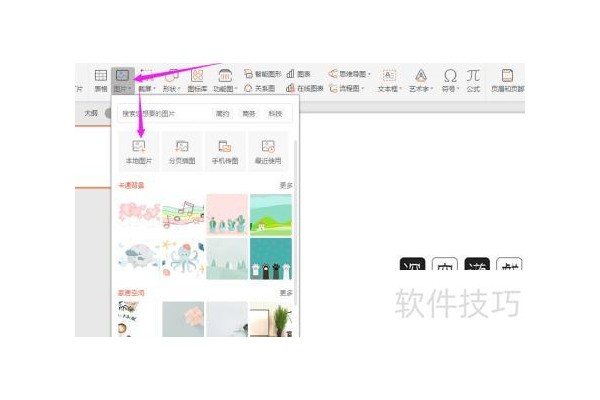This screenshot has width=600, height=400.
Task: Expand the 流程图 flowchart dropdown
Action: (x=346, y=88)
